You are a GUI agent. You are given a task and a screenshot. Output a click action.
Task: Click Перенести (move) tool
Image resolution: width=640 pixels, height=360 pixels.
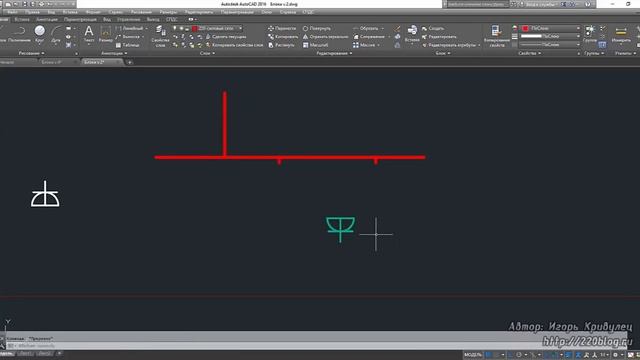point(282,28)
